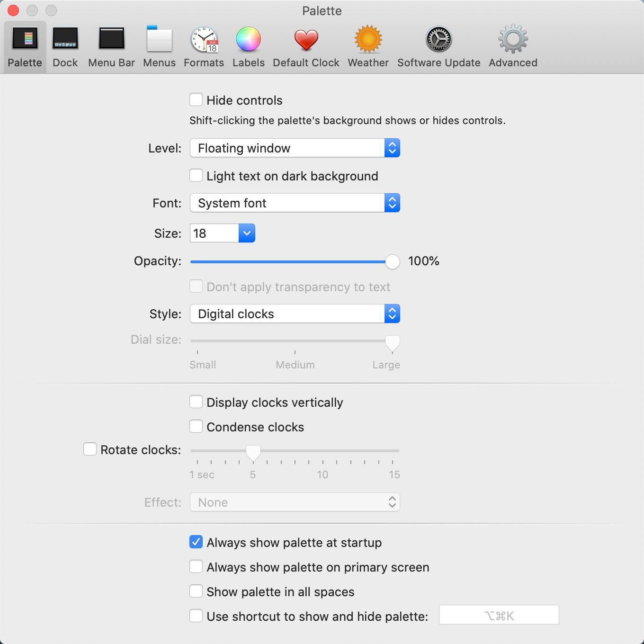Click the Rotate clocks interval slider thumb
Screen dimensions: 644x644
pyautogui.click(x=253, y=453)
